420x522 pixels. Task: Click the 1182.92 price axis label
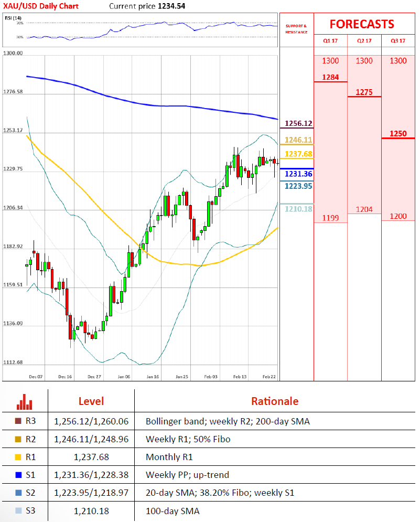pos(13,247)
